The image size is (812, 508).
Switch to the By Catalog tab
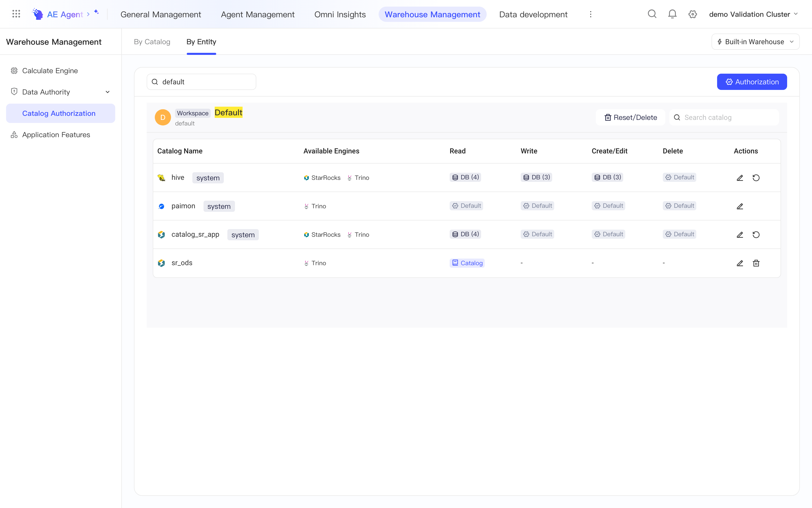pos(152,42)
